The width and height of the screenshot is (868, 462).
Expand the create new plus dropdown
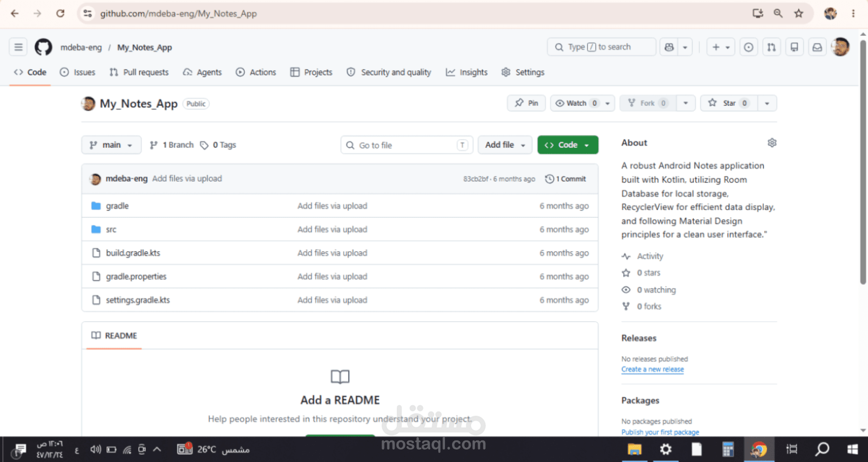(x=720, y=47)
